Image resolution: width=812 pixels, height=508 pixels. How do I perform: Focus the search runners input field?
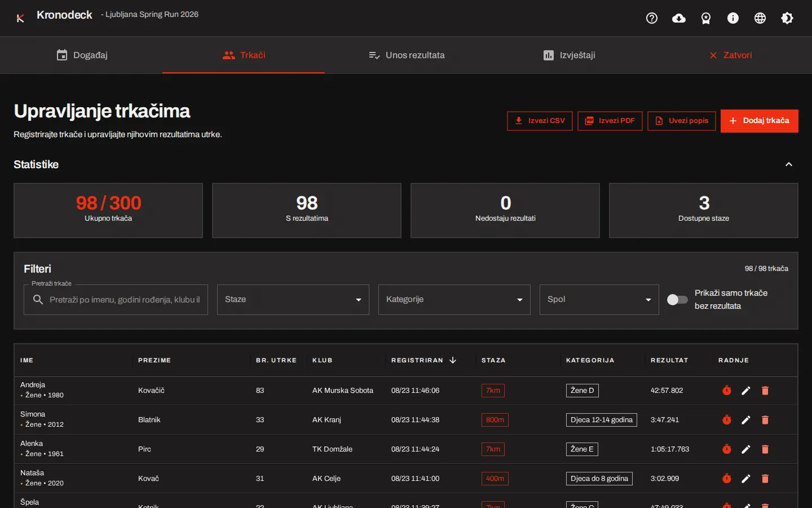116,300
